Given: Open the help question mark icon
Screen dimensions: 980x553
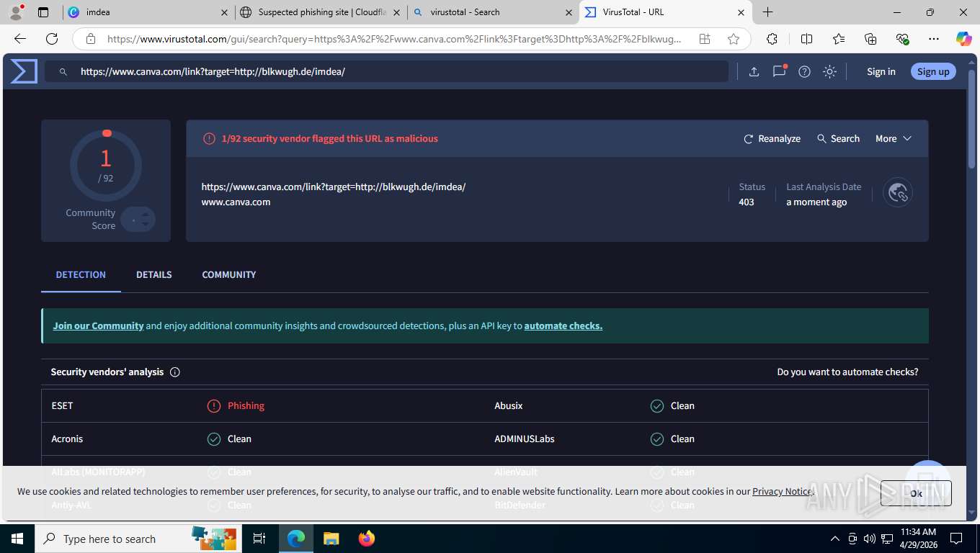Looking at the screenshot, I should (805, 71).
